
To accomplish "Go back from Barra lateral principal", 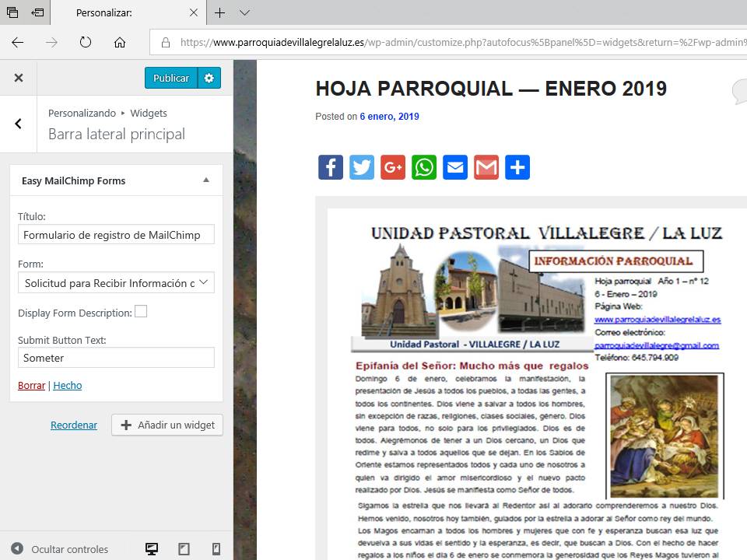I will 18,124.
